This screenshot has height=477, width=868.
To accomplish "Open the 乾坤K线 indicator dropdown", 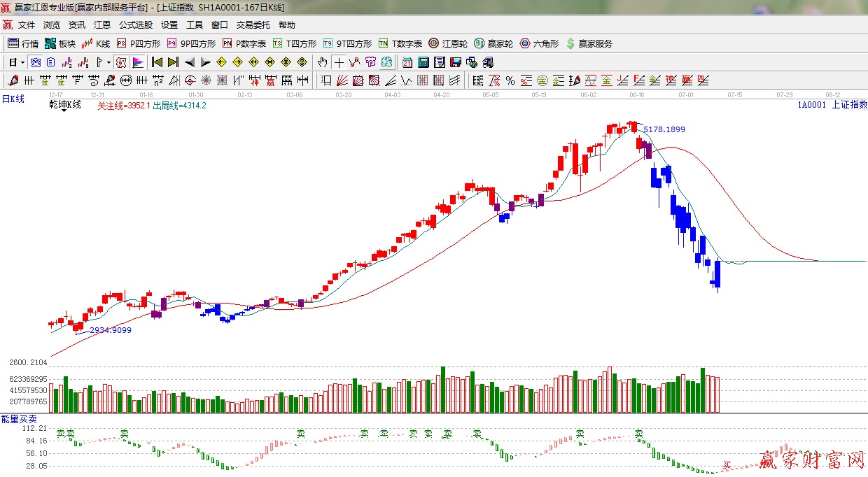I will pyautogui.click(x=65, y=105).
